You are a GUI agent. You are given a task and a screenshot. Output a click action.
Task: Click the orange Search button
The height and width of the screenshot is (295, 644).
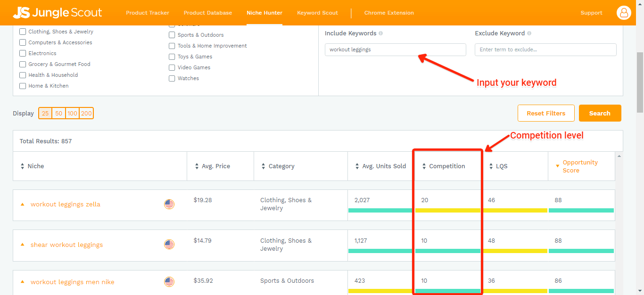tap(600, 113)
